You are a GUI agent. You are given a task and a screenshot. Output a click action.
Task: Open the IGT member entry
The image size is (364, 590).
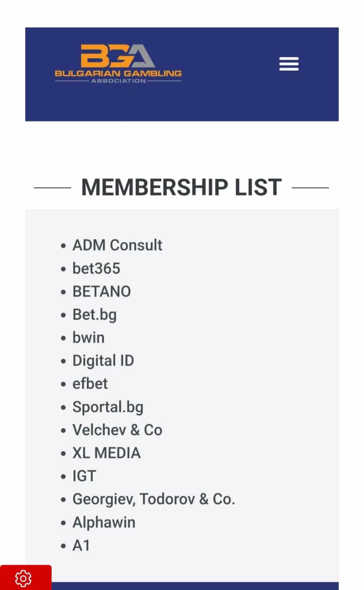pos(84,476)
